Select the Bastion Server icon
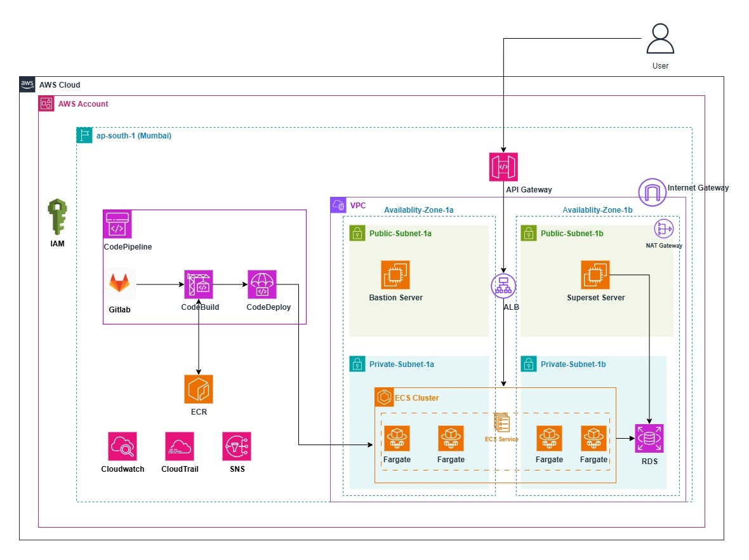The height and width of the screenshot is (560, 749). pyautogui.click(x=395, y=275)
